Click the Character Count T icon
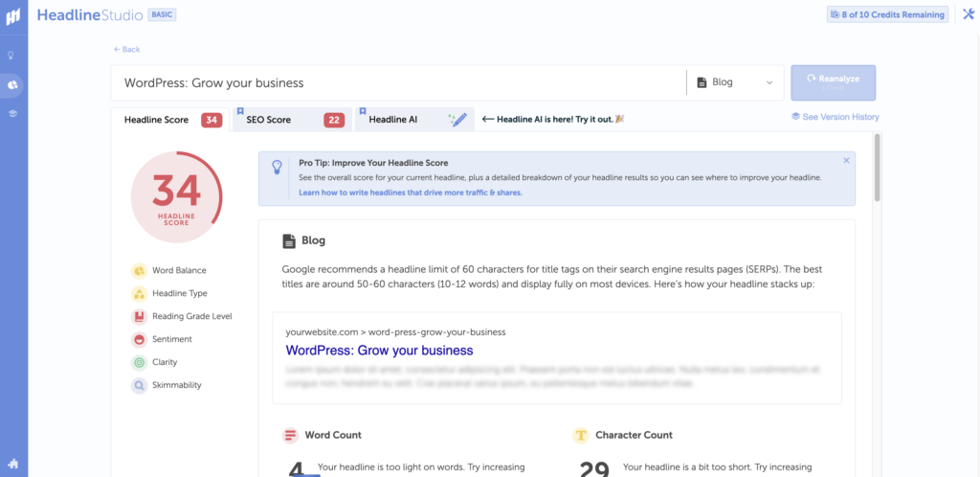Image resolution: width=980 pixels, height=477 pixels. (581, 435)
